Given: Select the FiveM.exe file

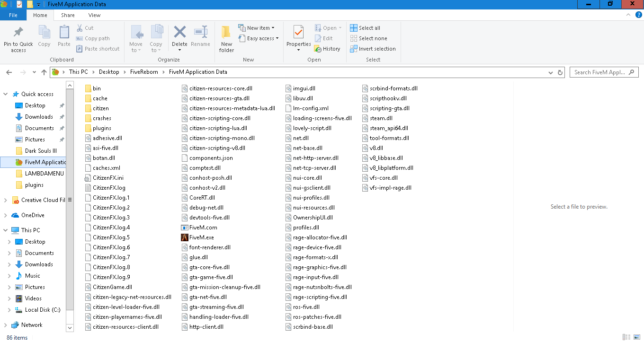Looking at the screenshot, I should pos(198,237).
